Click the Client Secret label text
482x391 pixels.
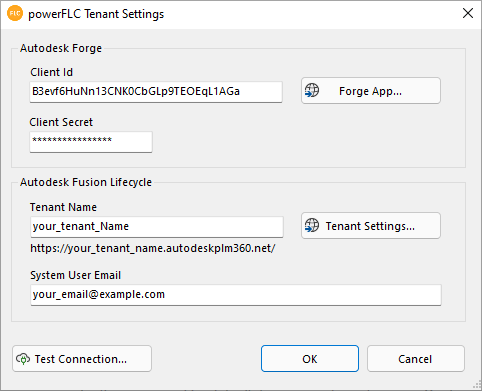pos(61,122)
